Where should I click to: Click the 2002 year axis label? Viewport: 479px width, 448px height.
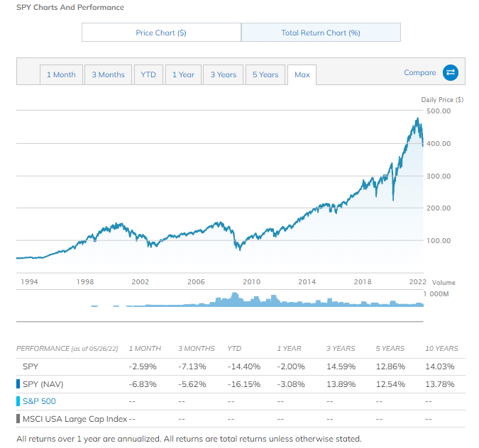[141, 282]
